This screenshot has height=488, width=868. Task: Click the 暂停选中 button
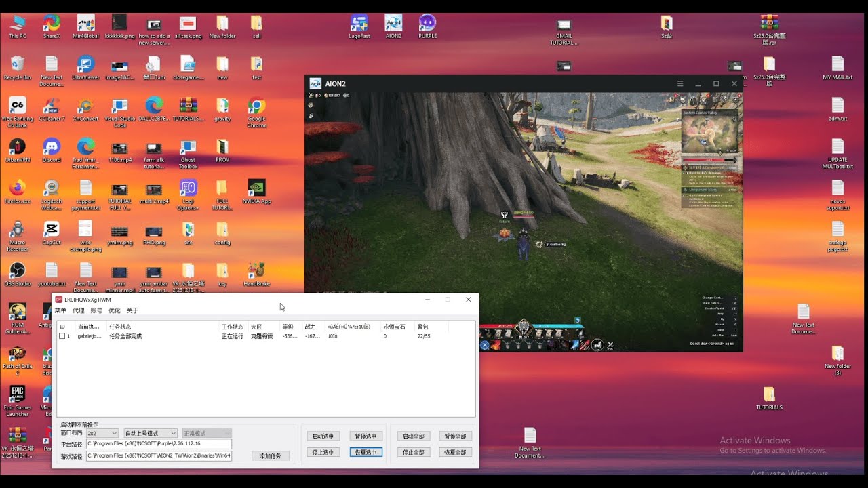point(366,436)
